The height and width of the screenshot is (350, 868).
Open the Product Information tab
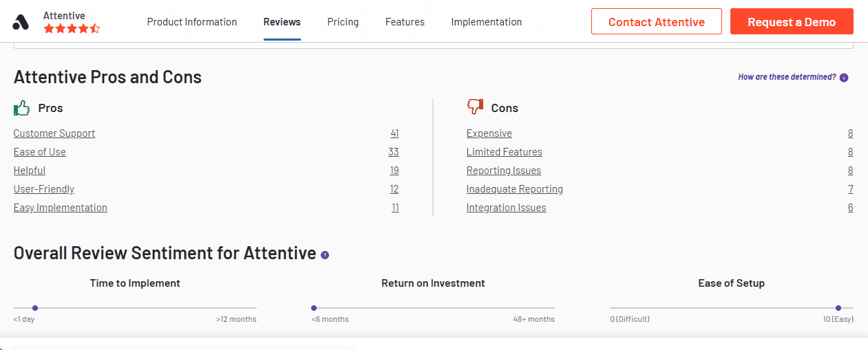click(192, 22)
